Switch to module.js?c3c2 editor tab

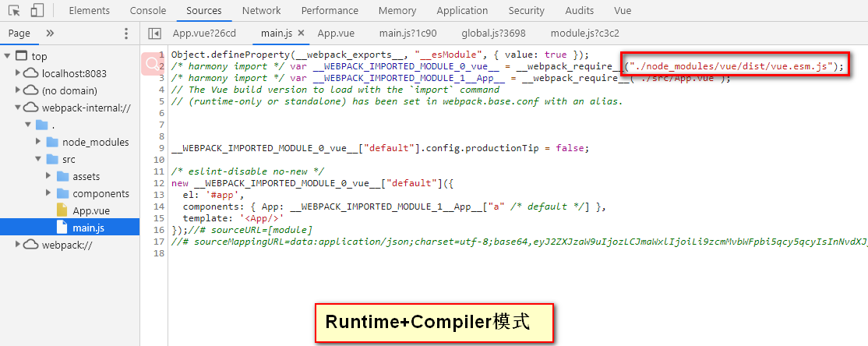click(584, 34)
